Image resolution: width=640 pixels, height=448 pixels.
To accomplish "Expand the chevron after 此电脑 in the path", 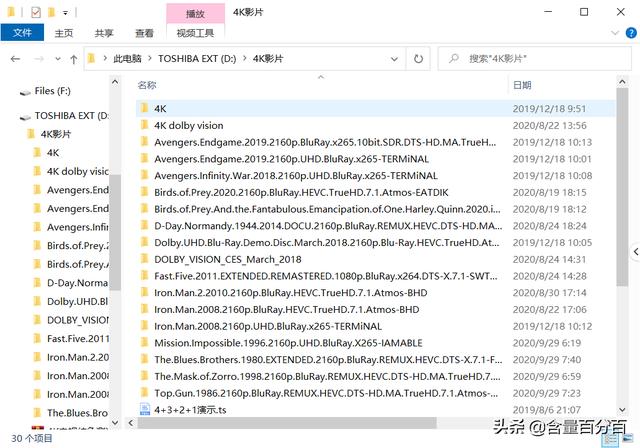I will tap(150, 59).
